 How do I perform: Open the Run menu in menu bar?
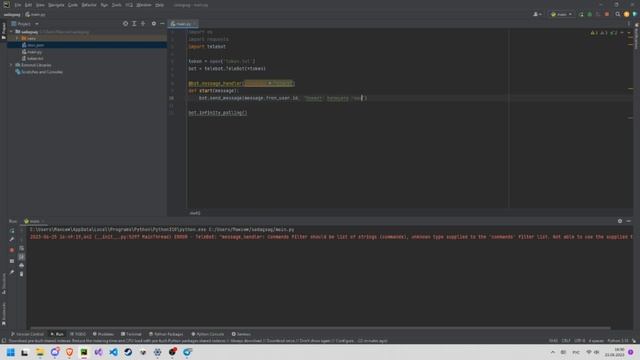(104, 5)
